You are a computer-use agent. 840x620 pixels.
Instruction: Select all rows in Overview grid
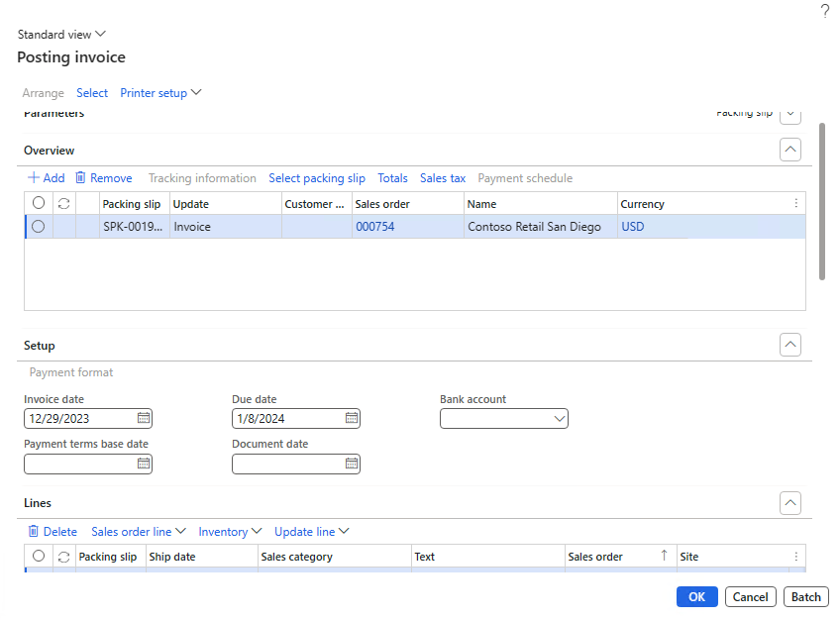39,203
